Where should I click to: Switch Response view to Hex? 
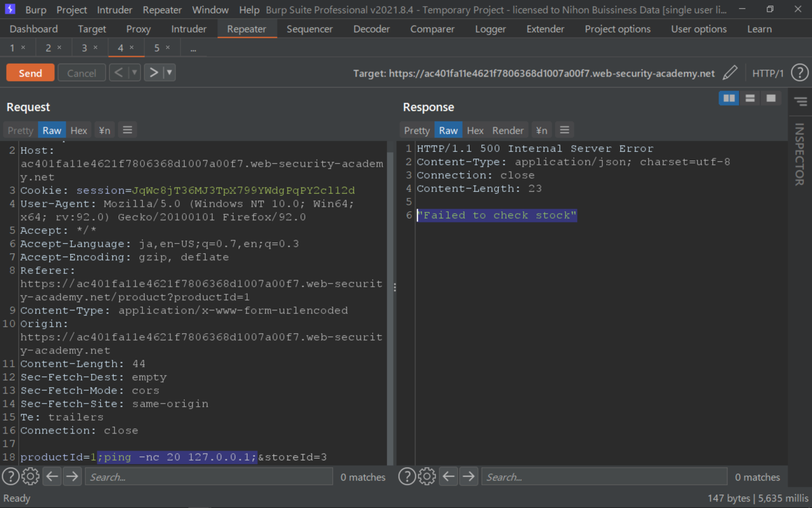(476, 130)
